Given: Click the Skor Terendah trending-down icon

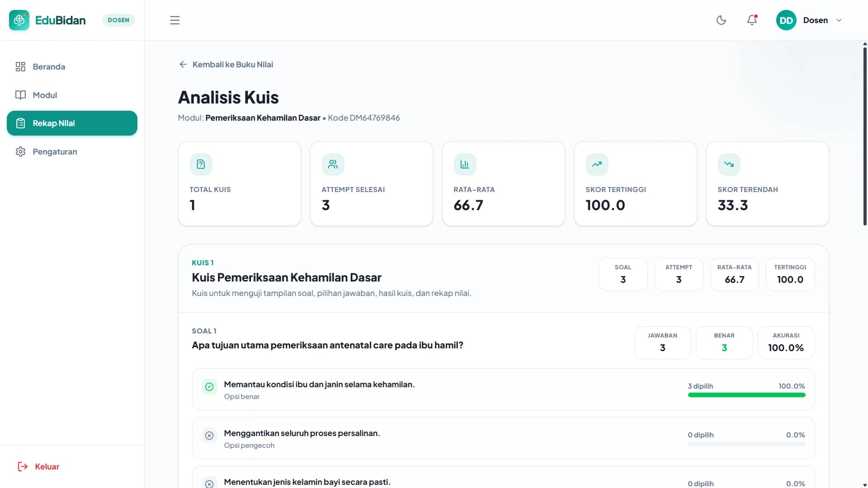Looking at the screenshot, I should (729, 164).
